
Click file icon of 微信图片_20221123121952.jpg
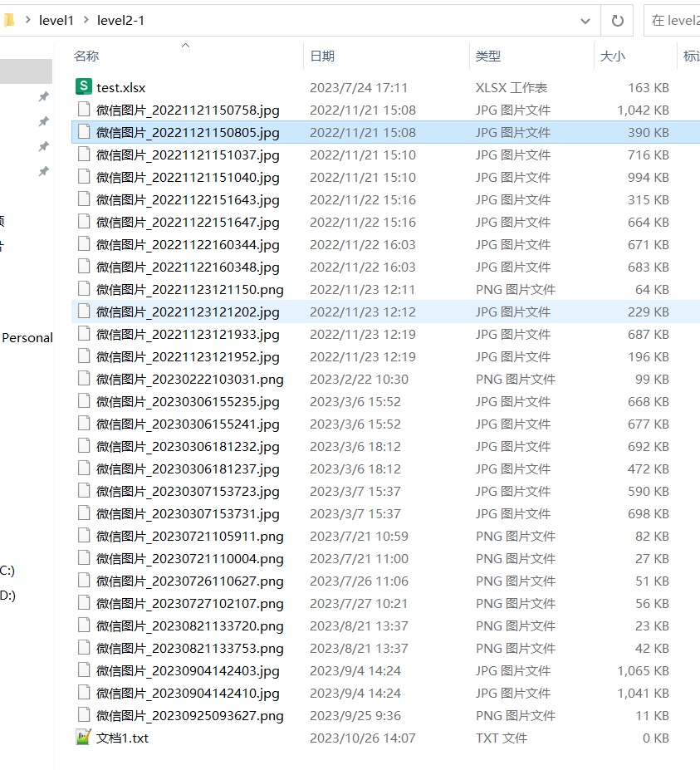[x=84, y=356]
